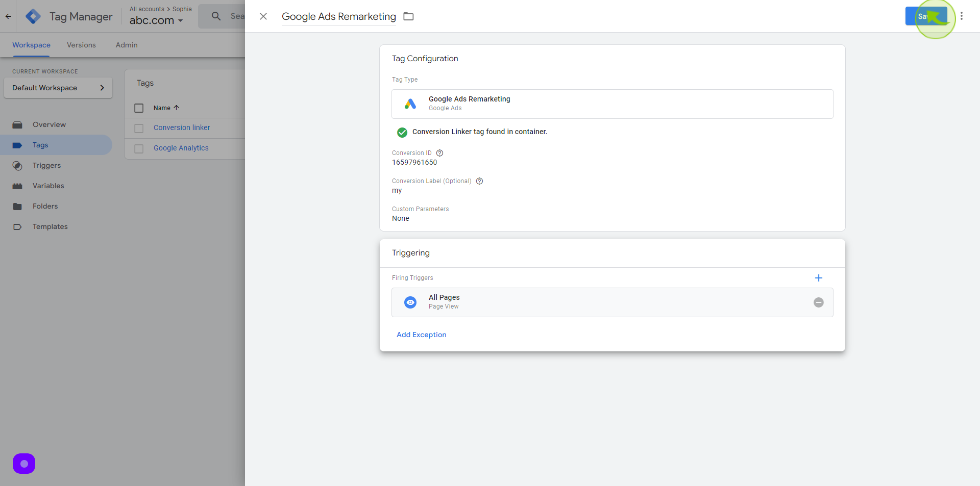
Task: Open the three-dot more options menu
Action: [x=962, y=16]
